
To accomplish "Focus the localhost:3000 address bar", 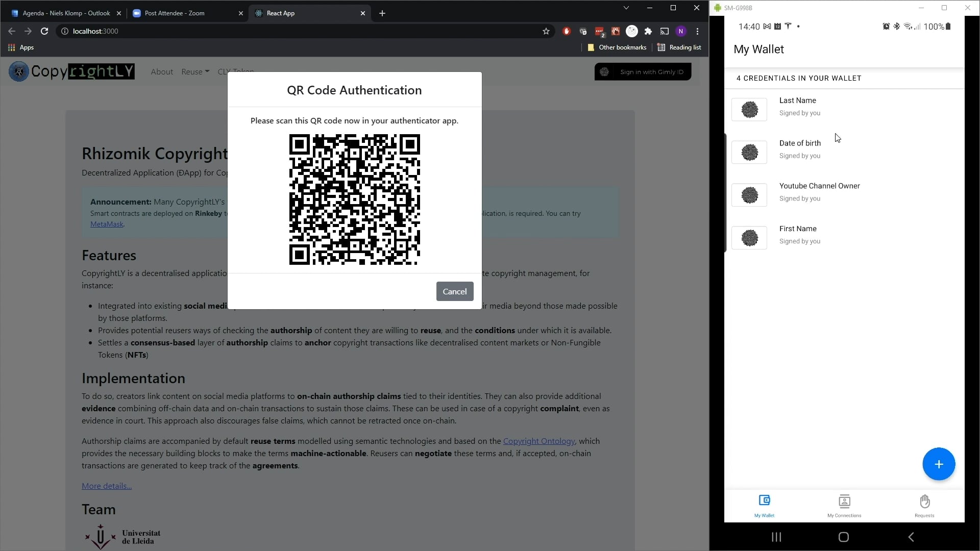I will coord(306,31).
